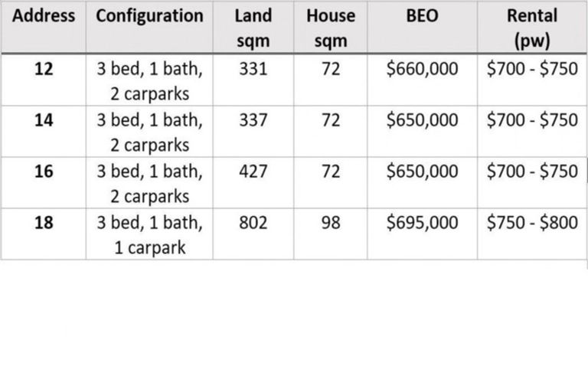Viewport: 588px width, 392px height.
Task: Click the BEO cell for address 14
Action: coord(423,121)
